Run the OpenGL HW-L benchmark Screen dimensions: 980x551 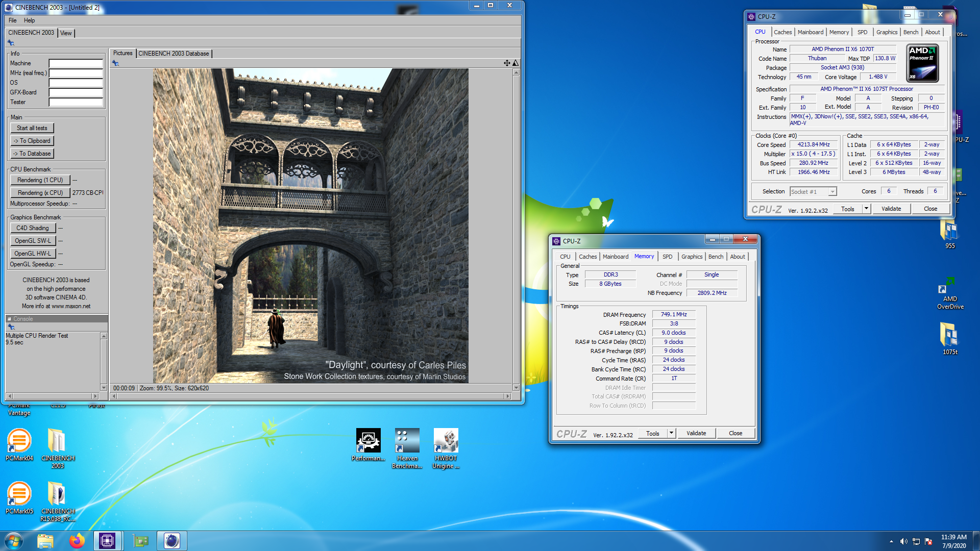point(33,254)
